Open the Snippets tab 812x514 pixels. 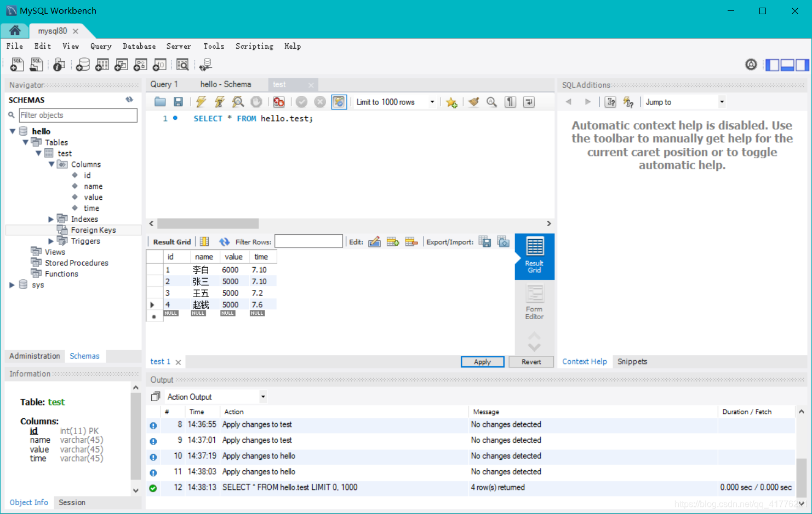pyautogui.click(x=632, y=361)
